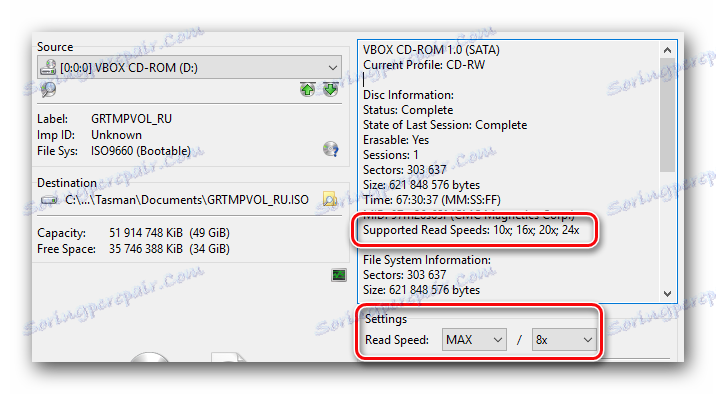Click the Current Profile: CD-RW line

pos(424,65)
